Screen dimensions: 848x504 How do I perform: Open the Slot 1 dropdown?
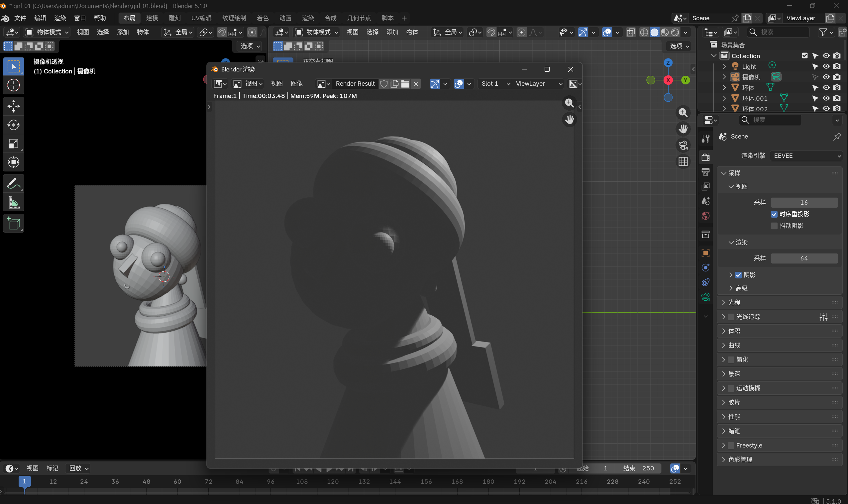[x=495, y=84]
